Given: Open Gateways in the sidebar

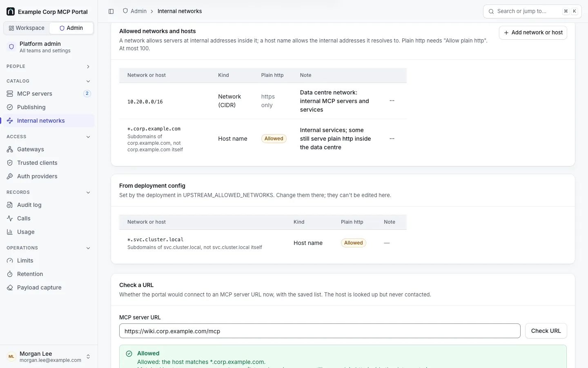Looking at the screenshot, I should click(49, 149).
